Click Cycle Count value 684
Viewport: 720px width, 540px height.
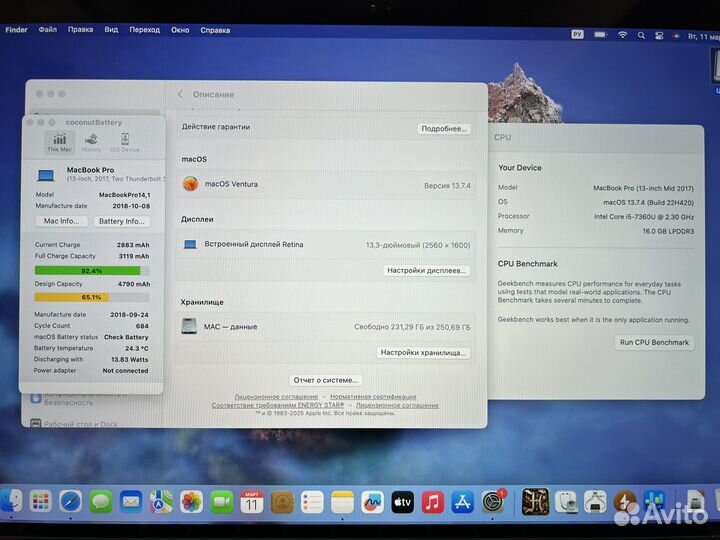click(x=142, y=326)
